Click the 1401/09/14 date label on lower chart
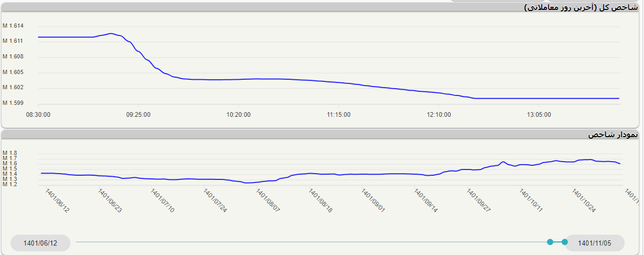The image size is (644, 255). coord(427,201)
